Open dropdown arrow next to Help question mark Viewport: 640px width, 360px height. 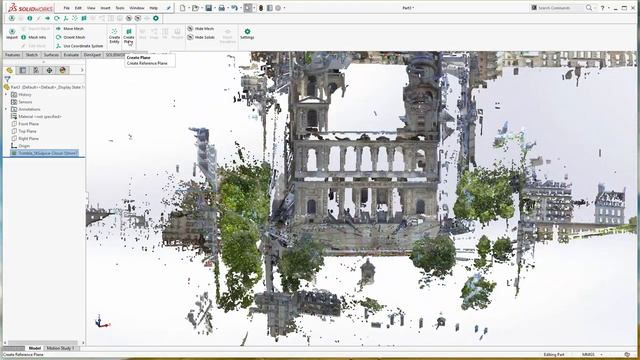[x=608, y=8]
